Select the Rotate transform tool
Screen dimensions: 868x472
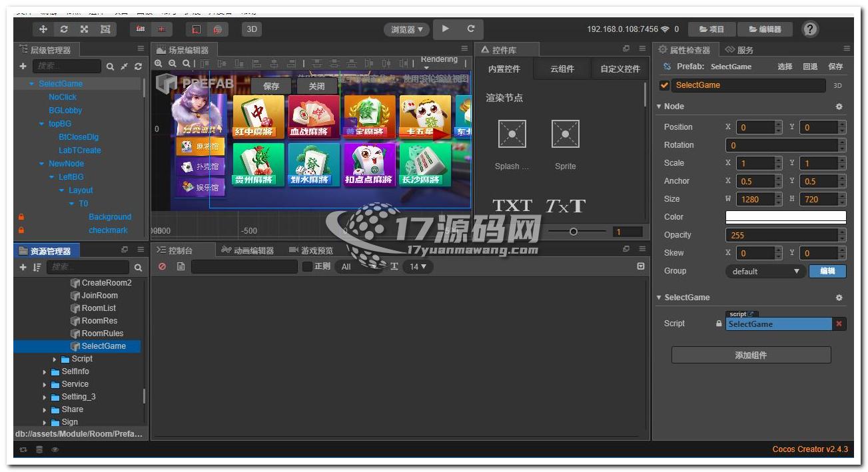click(x=64, y=29)
